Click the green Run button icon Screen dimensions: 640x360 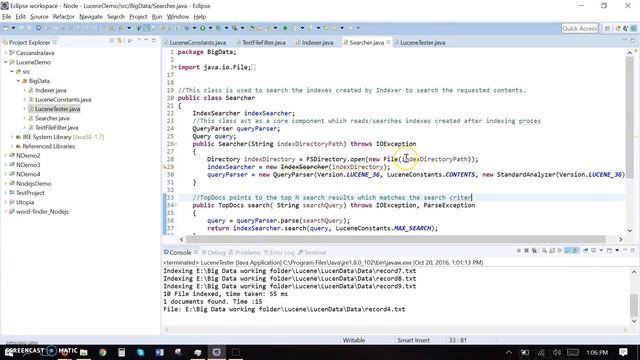point(202,28)
